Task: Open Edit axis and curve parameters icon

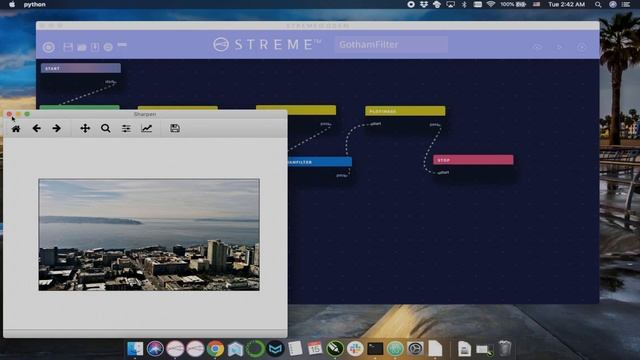Action: tap(147, 129)
